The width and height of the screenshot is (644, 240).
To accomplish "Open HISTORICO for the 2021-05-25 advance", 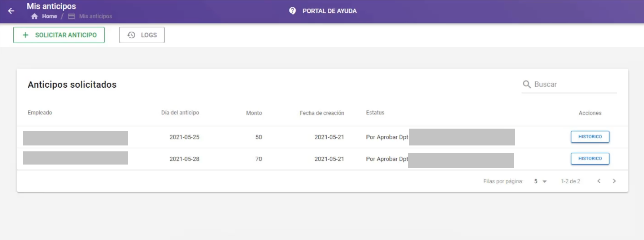I will tap(590, 137).
